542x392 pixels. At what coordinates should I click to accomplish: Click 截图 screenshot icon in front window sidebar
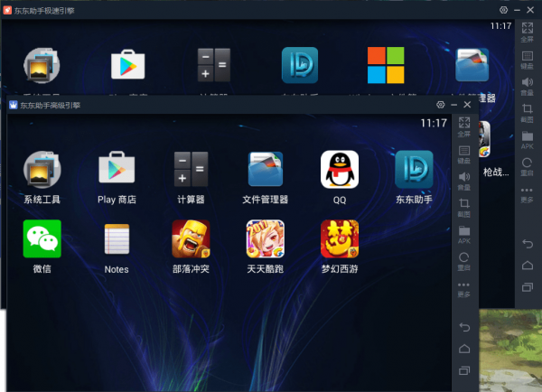point(464,208)
